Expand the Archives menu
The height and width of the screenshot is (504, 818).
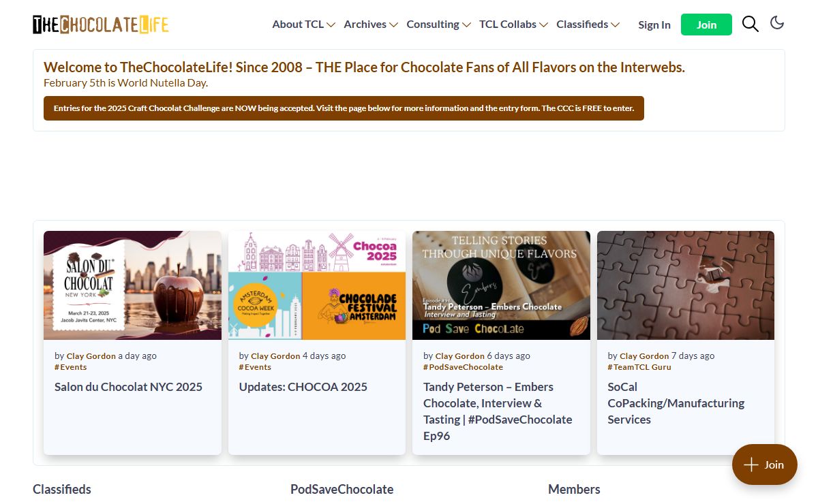click(370, 25)
